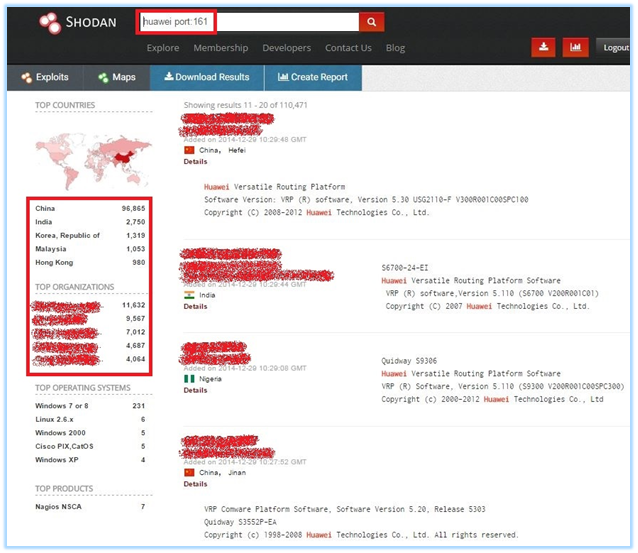Click the red download icon button
Viewport: 638px width, 553px height.
[543, 47]
